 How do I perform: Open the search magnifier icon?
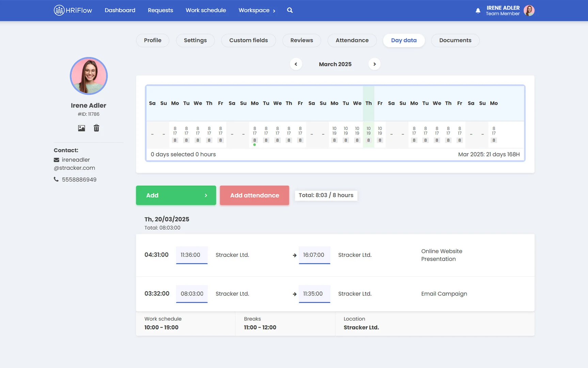(x=290, y=10)
